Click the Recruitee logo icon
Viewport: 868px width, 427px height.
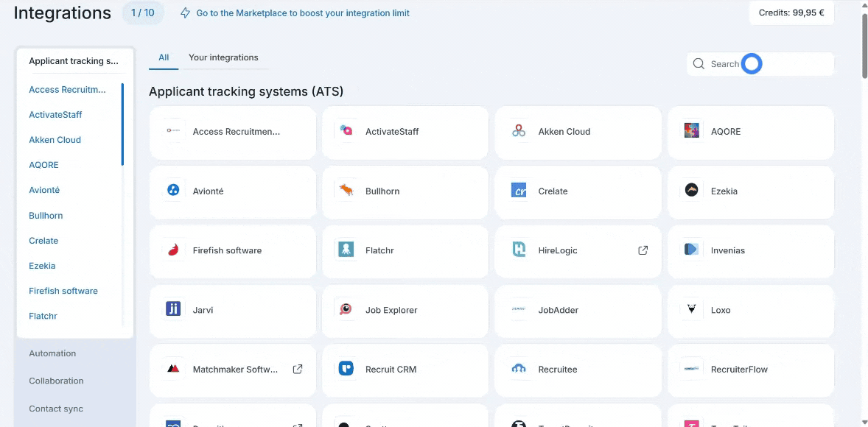pyautogui.click(x=519, y=369)
